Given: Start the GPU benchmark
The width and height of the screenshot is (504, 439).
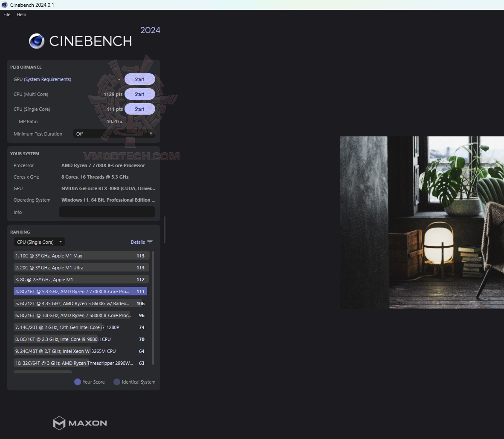Looking at the screenshot, I should (139, 79).
